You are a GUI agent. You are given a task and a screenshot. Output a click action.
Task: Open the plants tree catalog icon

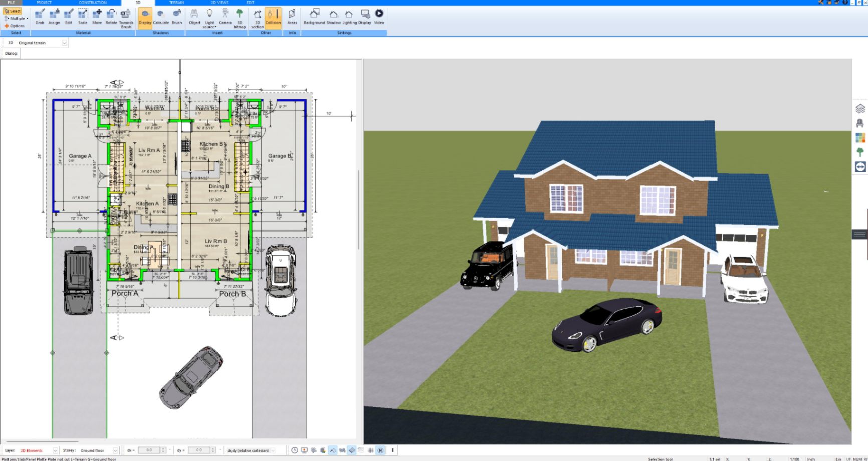click(860, 152)
